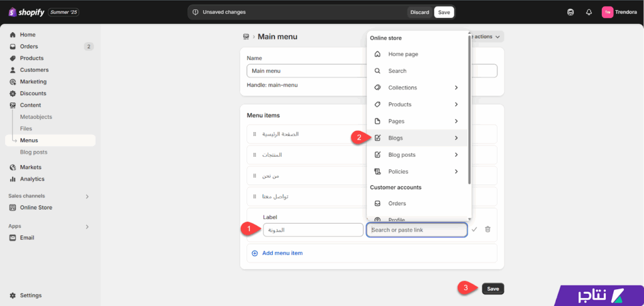Click the Shopify logo
This screenshot has width=644, height=306.
tap(26, 13)
